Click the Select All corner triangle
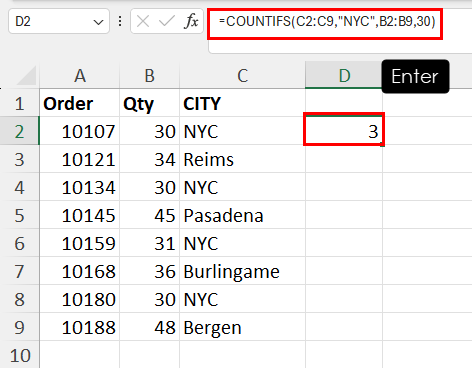Image resolution: width=472 pixels, height=368 pixels. tap(26, 75)
